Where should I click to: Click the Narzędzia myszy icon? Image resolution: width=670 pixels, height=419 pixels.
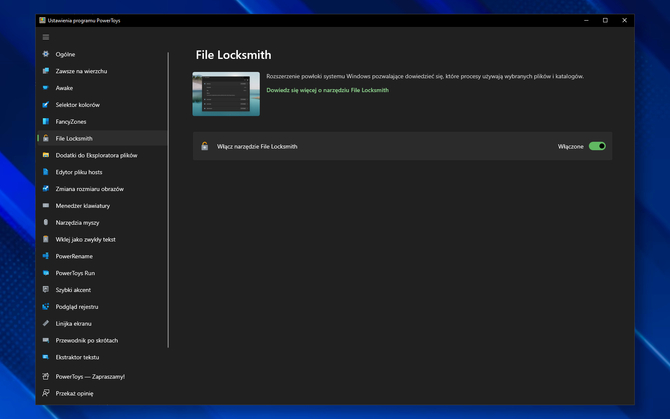[x=46, y=222]
